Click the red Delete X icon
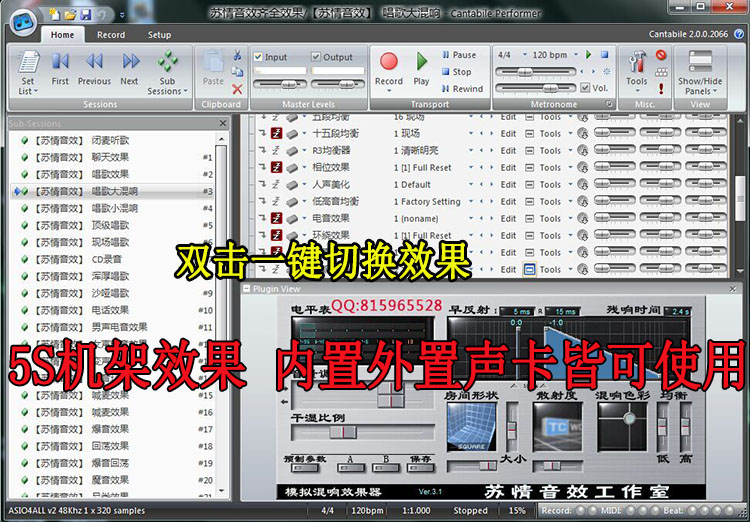The height and width of the screenshot is (522, 750). click(237, 89)
